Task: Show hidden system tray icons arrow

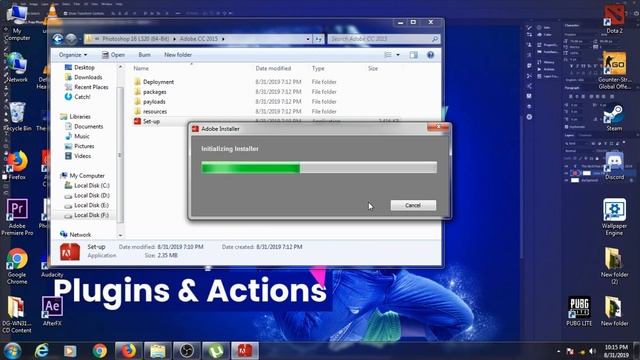Action: [558, 351]
